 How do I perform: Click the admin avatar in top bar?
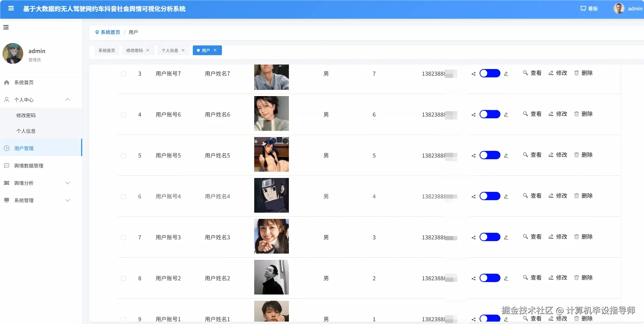click(619, 9)
